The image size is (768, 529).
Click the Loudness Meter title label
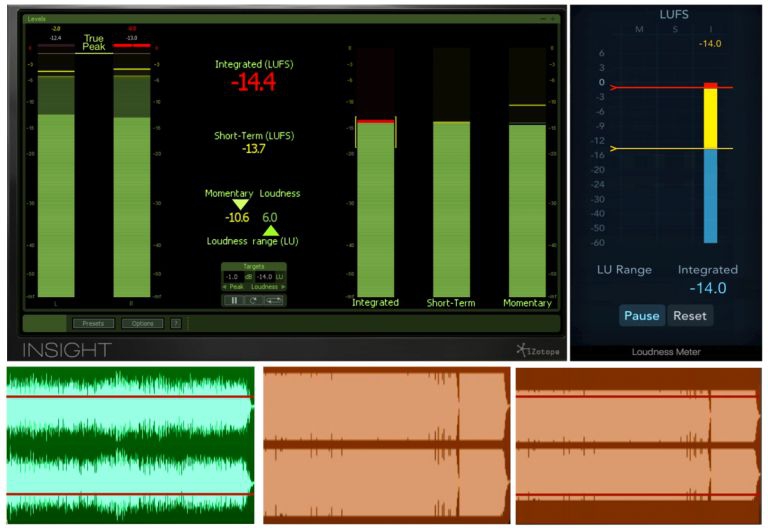tap(666, 352)
